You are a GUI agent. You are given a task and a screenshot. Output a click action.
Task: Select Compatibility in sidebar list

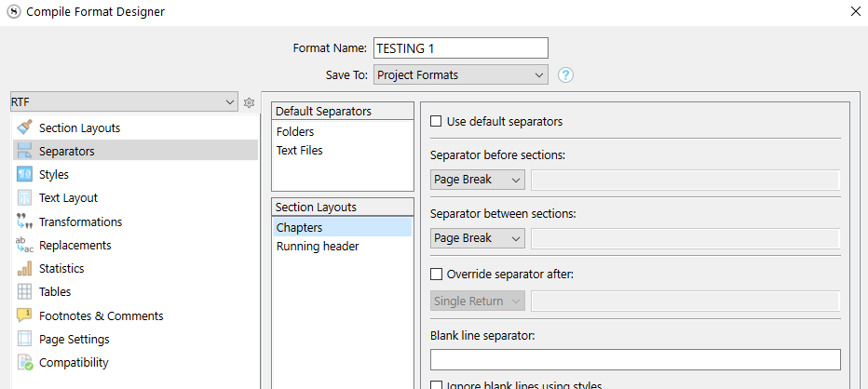(74, 362)
